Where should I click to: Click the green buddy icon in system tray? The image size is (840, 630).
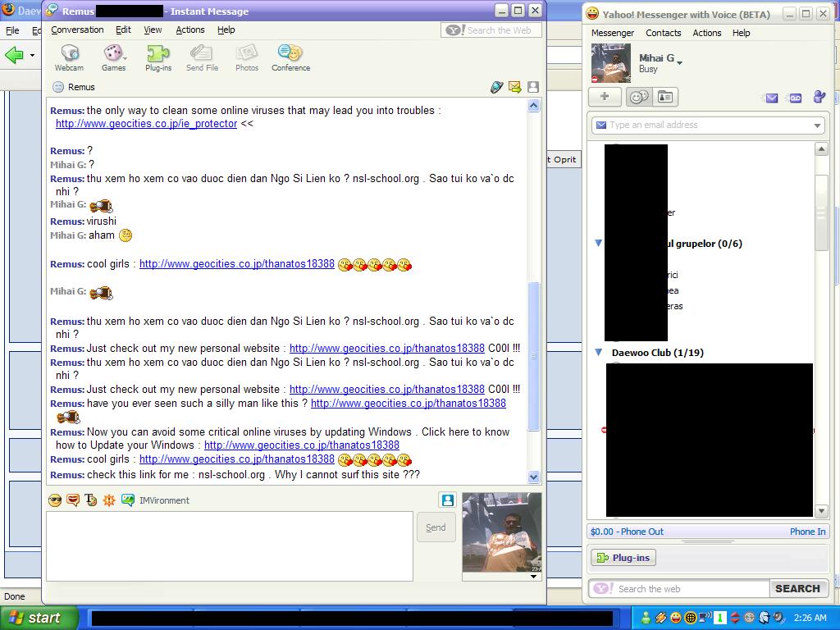coord(646,618)
